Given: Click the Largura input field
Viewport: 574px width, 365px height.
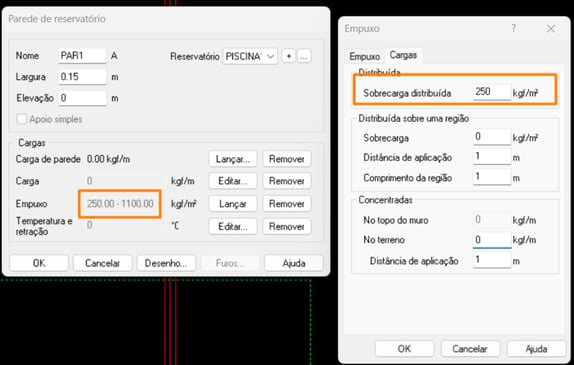Looking at the screenshot, I should click(x=82, y=77).
